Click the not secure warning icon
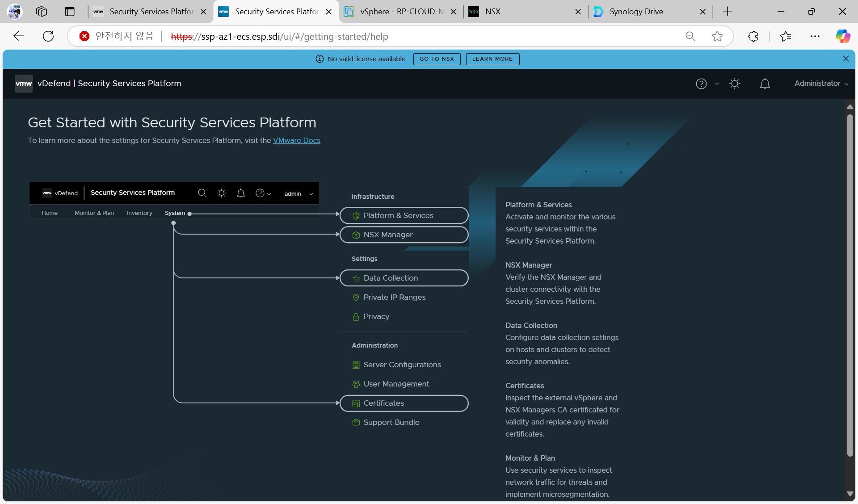This screenshot has width=858, height=504. tap(84, 36)
